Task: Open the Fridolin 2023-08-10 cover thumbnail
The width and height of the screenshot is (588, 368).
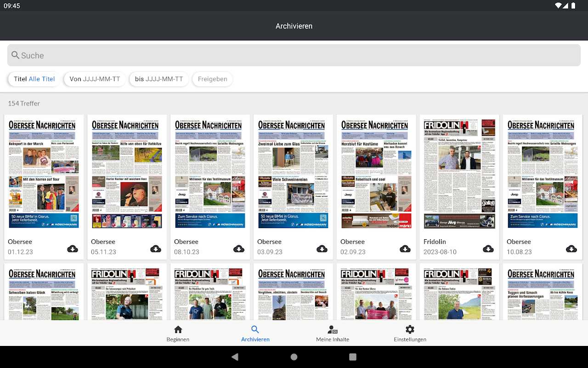Action: coord(460,174)
